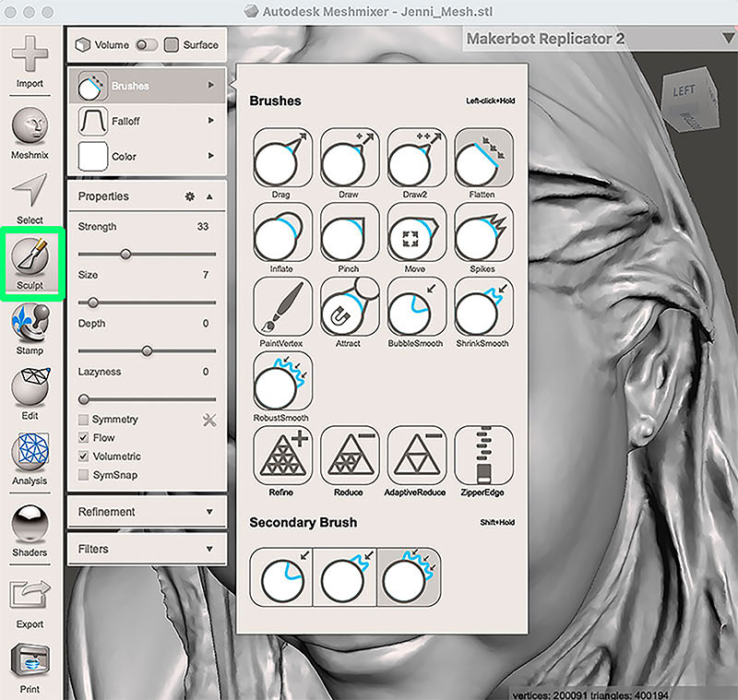
Task: Choose the ZipperEdge brush
Action: point(483,456)
